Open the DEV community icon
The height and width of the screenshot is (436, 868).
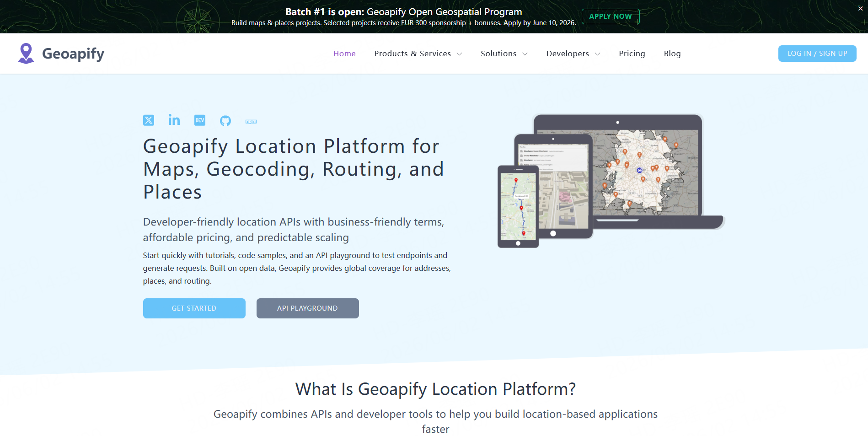[x=200, y=120]
